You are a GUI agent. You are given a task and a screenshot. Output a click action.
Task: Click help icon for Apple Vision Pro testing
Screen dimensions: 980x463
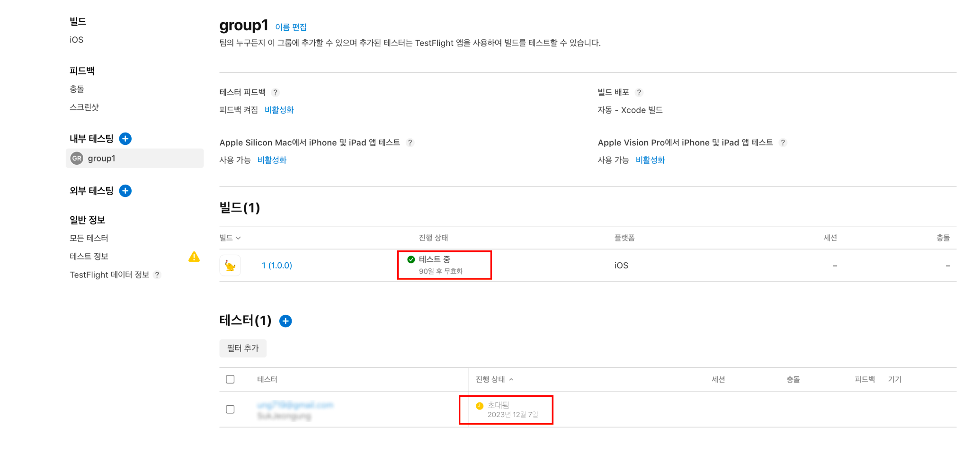pyautogui.click(x=783, y=142)
